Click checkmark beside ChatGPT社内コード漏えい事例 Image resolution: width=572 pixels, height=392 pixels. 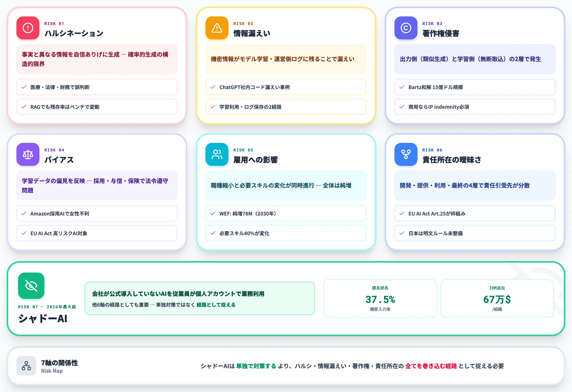pyautogui.click(x=213, y=87)
